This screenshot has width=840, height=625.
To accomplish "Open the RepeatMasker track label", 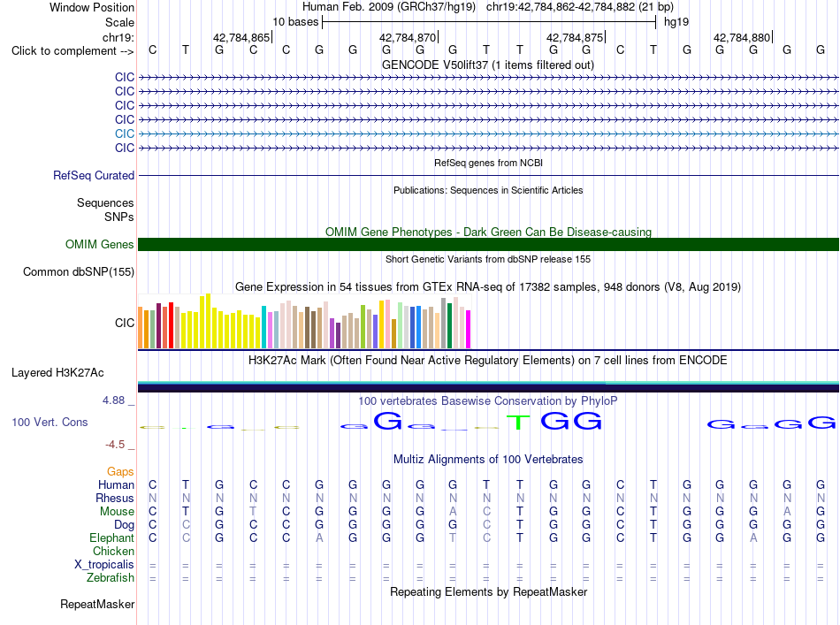I will tap(97, 604).
